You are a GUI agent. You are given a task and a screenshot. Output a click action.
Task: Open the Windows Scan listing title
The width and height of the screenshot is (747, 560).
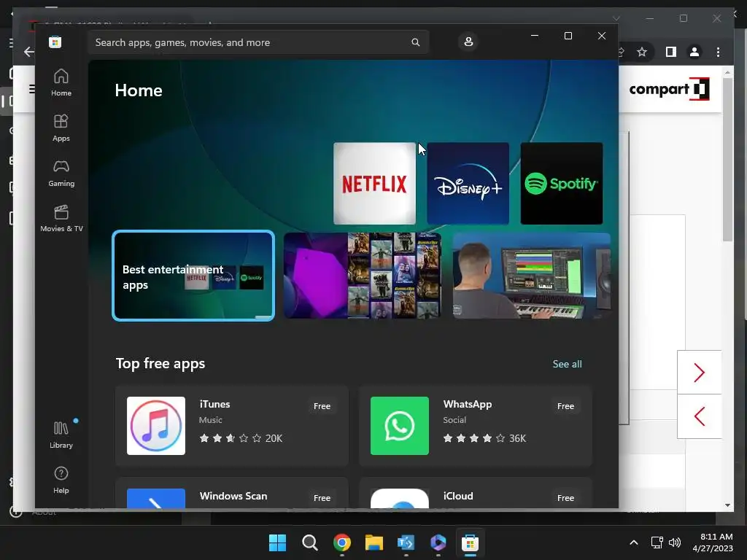point(233,496)
